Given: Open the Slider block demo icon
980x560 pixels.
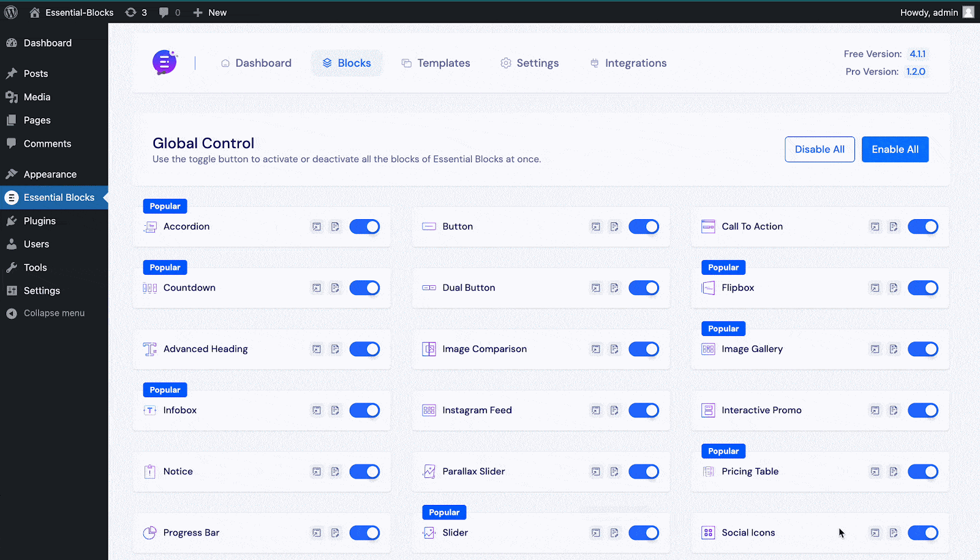Looking at the screenshot, I should pyautogui.click(x=596, y=532).
